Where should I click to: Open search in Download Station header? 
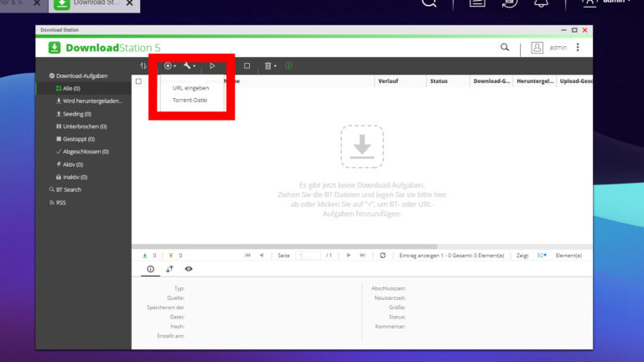(x=505, y=48)
